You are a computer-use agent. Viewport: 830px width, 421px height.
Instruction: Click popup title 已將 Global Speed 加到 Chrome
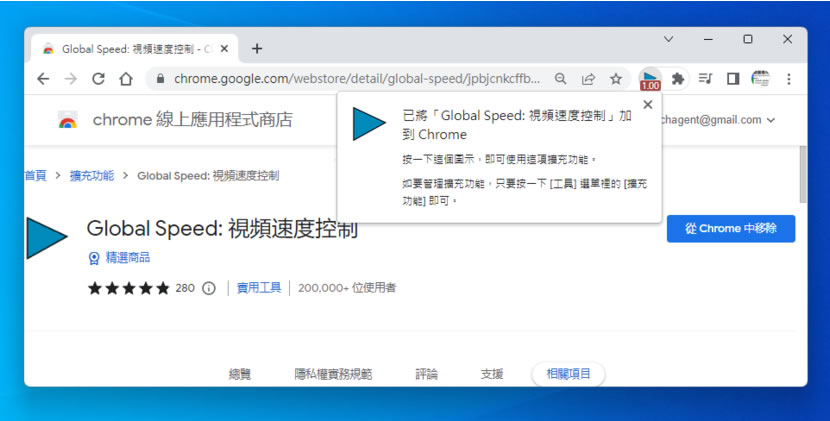[517, 125]
